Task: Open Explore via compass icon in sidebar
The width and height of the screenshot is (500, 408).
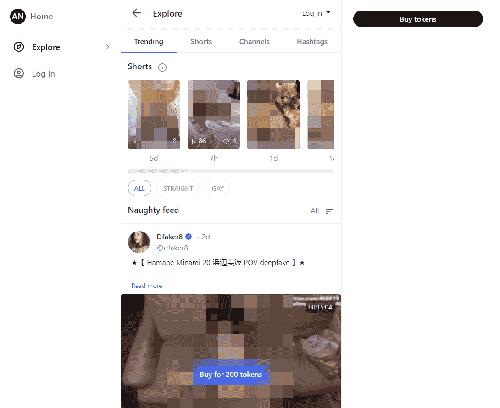Action: pyautogui.click(x=19, y=47)
